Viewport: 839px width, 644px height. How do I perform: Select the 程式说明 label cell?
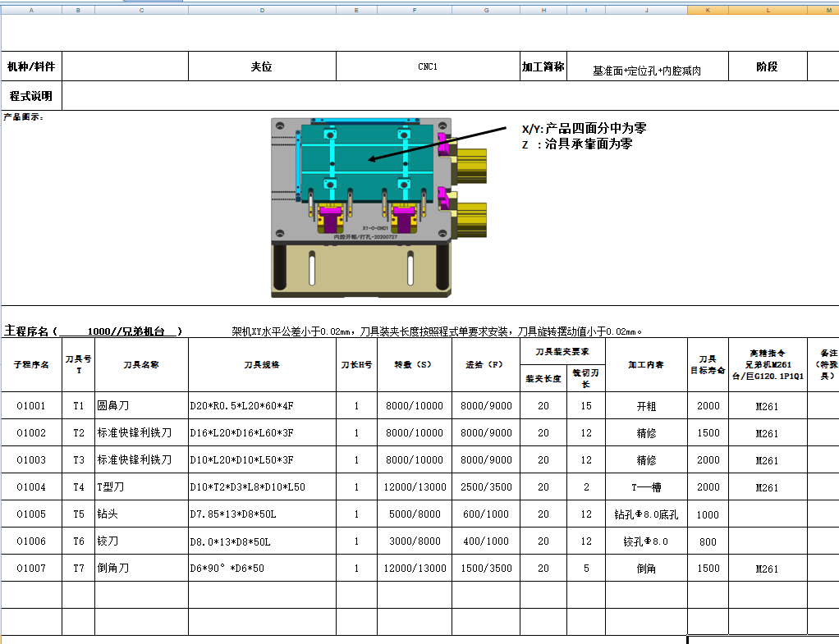point(31,95)
